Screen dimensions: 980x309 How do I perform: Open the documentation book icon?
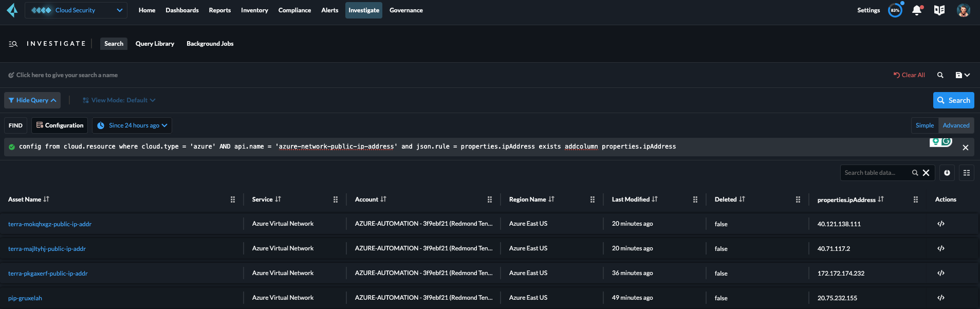[x=939, y=10]
